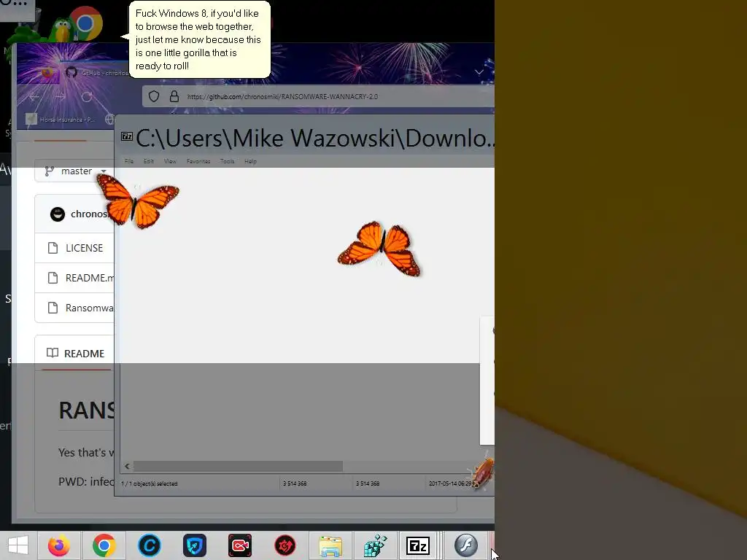Open the 7-Zip File menu
Viewport: 747px width, 560px height.
coord(129,161)
